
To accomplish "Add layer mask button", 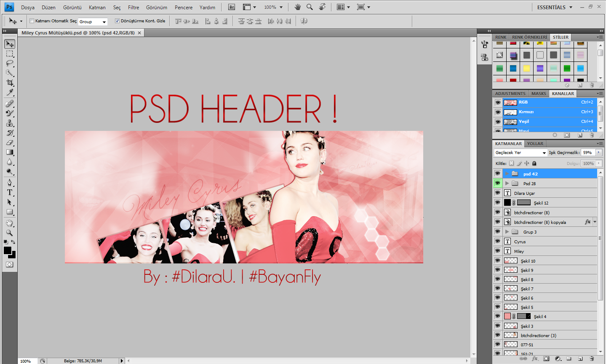I will (546, 359).
